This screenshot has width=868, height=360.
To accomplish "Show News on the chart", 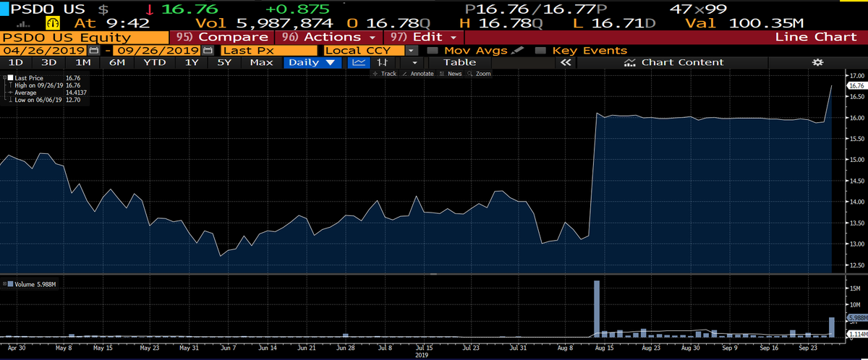I will coord(451,74).
